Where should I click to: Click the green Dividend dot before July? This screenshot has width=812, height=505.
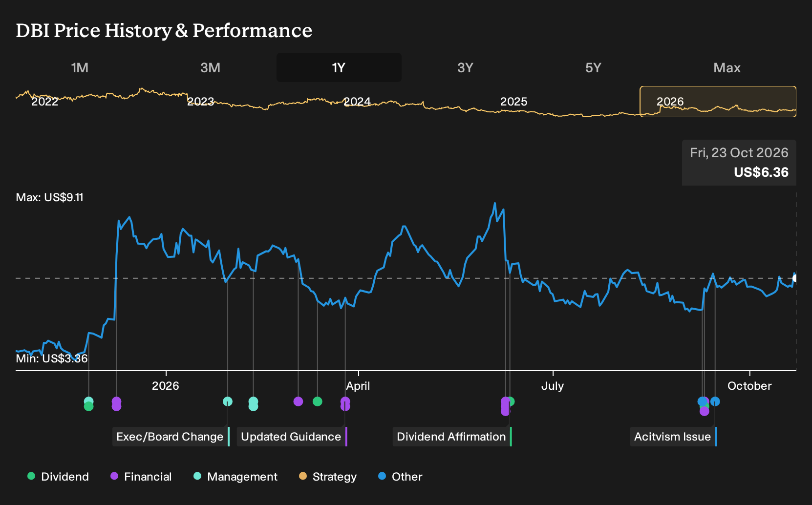(511, 401)
